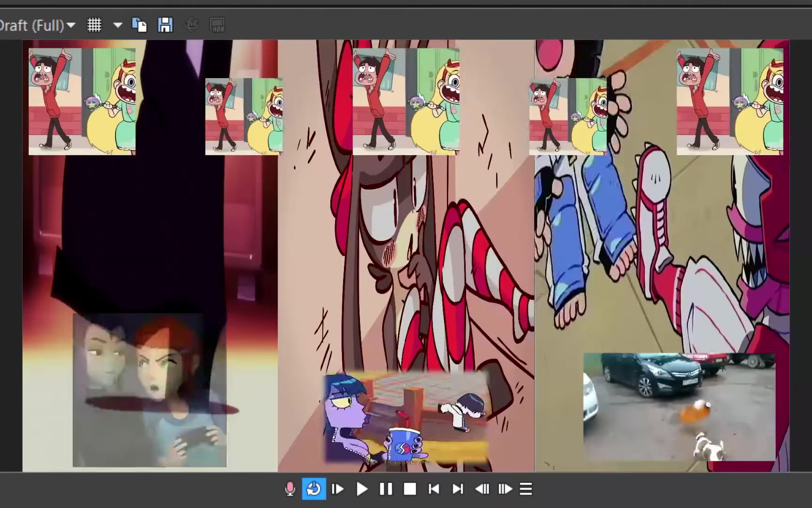Viewport: 812px width, 508px height.
Task: Open the transport bar more-options menu
Action: coord(526,489)
